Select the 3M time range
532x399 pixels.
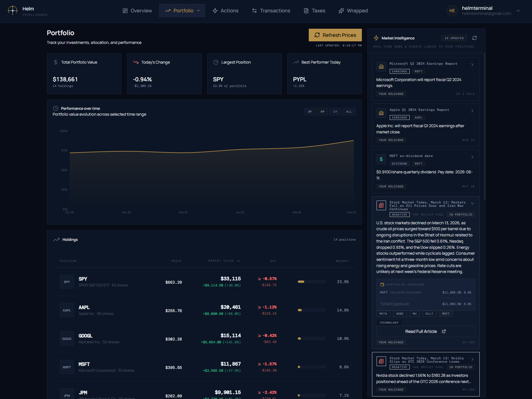pyautogui.click(x=310, y=112)
